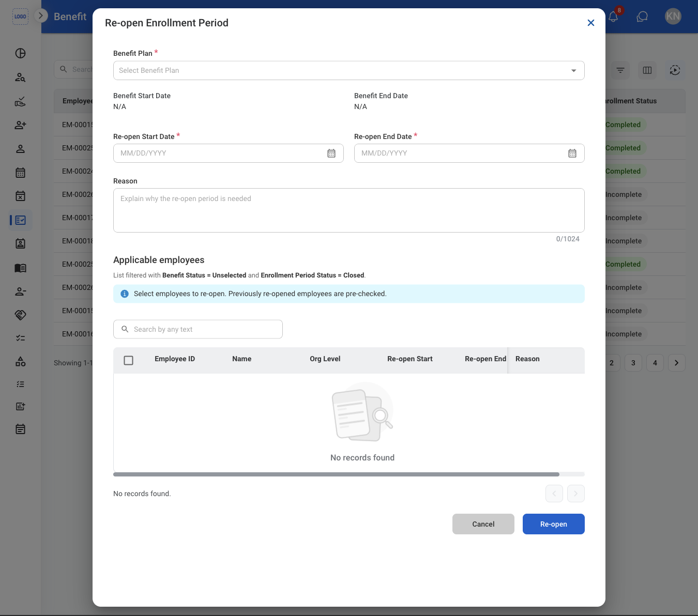Open the Select Benefit Plan dropdown
The width and height of the screenshot is (698, 616).
point(349,70)
